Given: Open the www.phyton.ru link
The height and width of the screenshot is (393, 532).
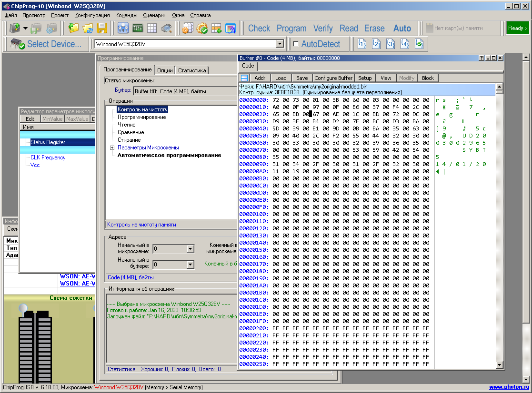Looking at the screenshot, I should 508,387.
